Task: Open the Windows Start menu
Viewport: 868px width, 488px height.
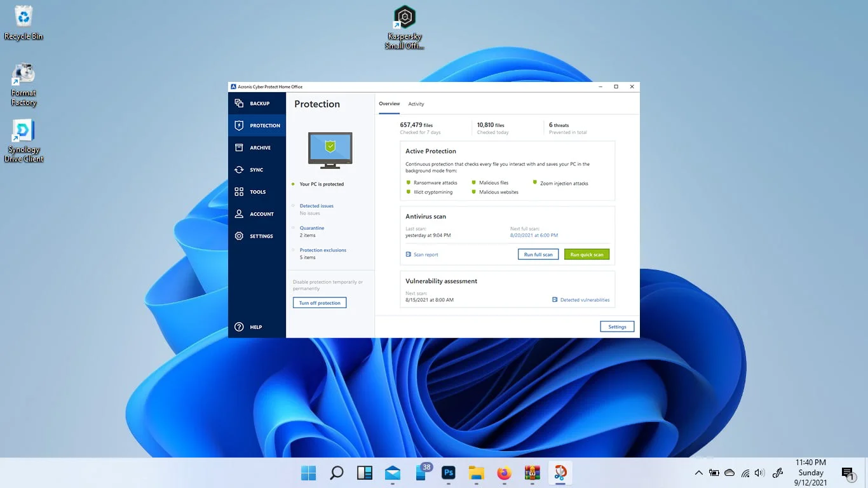Action: pyautogui.click(x=308, y=473)
